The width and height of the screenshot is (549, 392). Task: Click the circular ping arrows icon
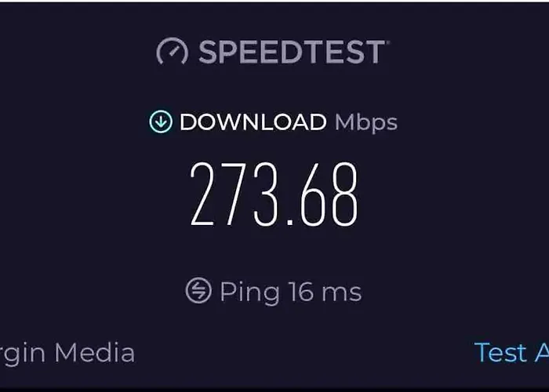[x=198, y=291]
